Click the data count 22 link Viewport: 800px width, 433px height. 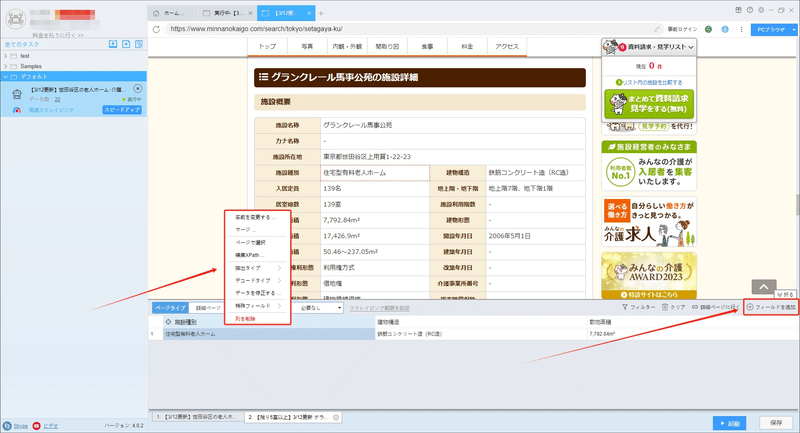click(x=57, y=99)
